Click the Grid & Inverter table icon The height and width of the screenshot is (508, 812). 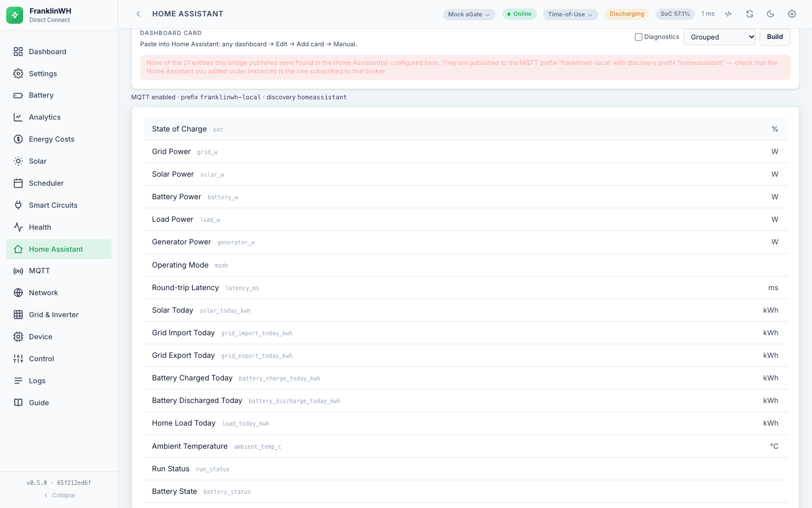18,315
